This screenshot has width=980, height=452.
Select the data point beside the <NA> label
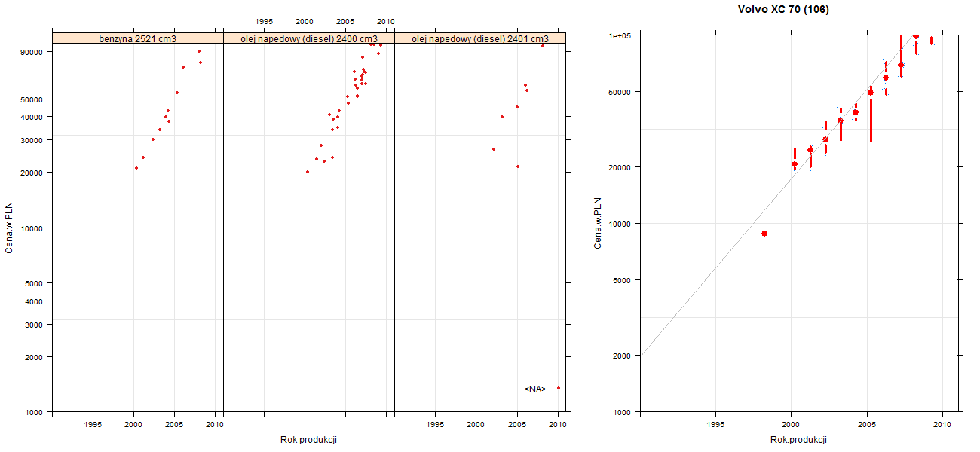(x=558, y=388)
